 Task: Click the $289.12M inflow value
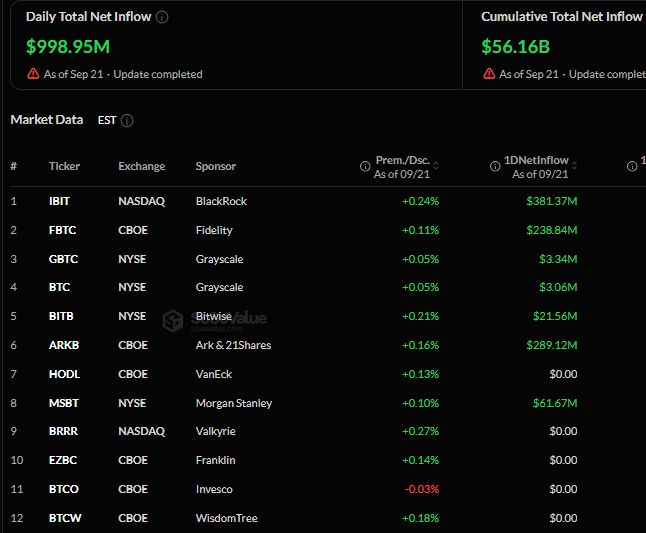tap(552, 345)
